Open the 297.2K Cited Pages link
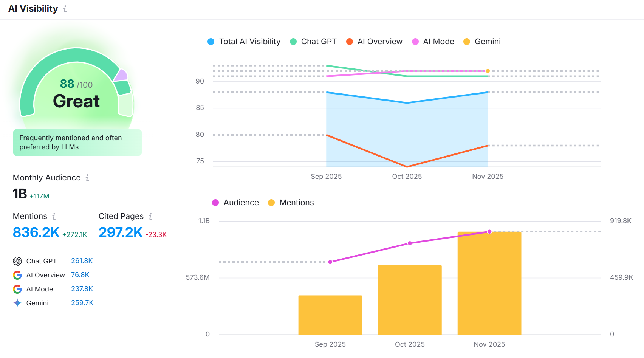This screenshot has width=644, height=358. tap(121, 232)
